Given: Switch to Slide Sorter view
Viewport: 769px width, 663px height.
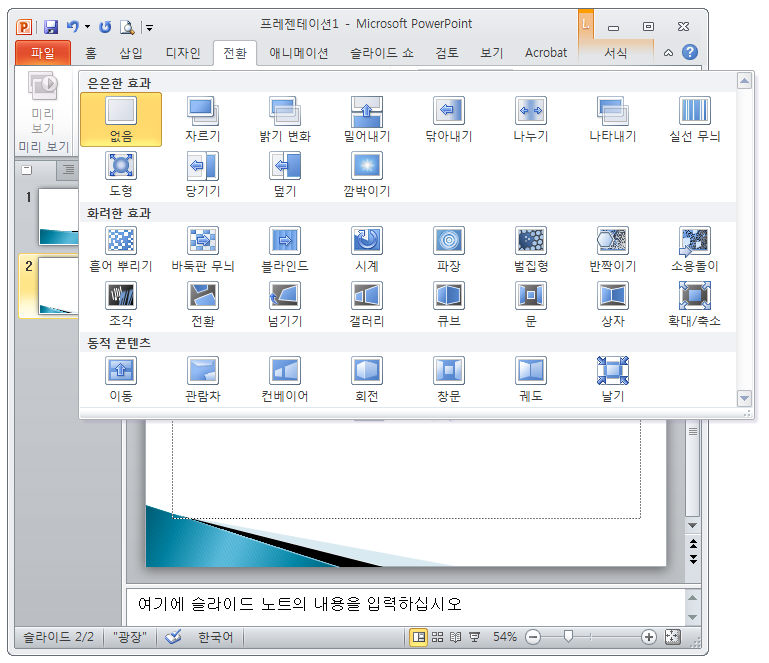Looking at the screenshot, I should pyautogui.click(x=437, y=637).
